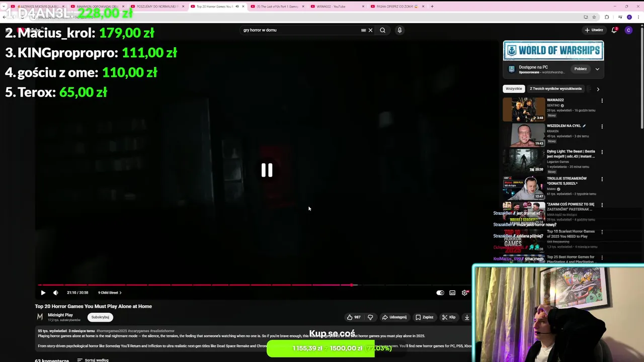Open the on-screen keyboard icon in search
The height and width of the screenshot is (362, 644).
coord(363,30)
